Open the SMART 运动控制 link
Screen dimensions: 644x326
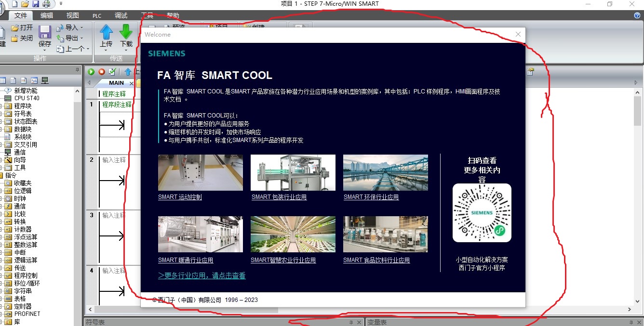(180, 197)
